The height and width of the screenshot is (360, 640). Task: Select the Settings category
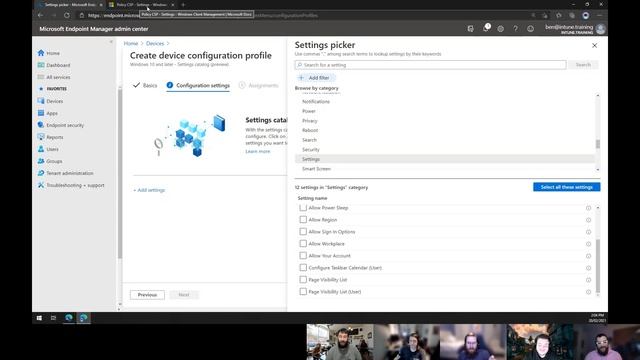444,159
